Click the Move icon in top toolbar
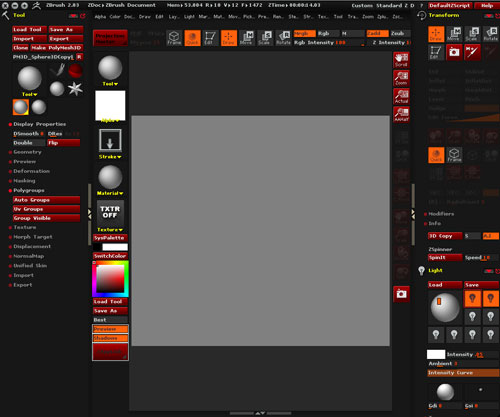This screenshot has height=417, width=500. point(246,38)
